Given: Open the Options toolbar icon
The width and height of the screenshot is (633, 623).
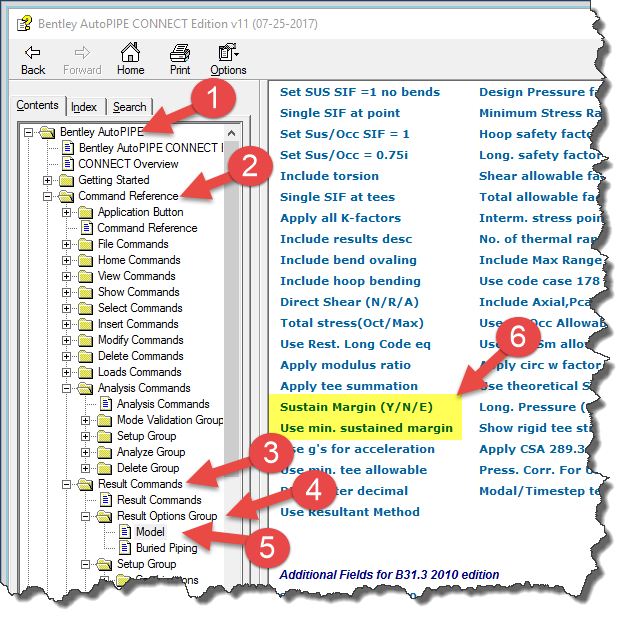Looking at the screenshot, I should pyautogui.click(x=228, y=52).
